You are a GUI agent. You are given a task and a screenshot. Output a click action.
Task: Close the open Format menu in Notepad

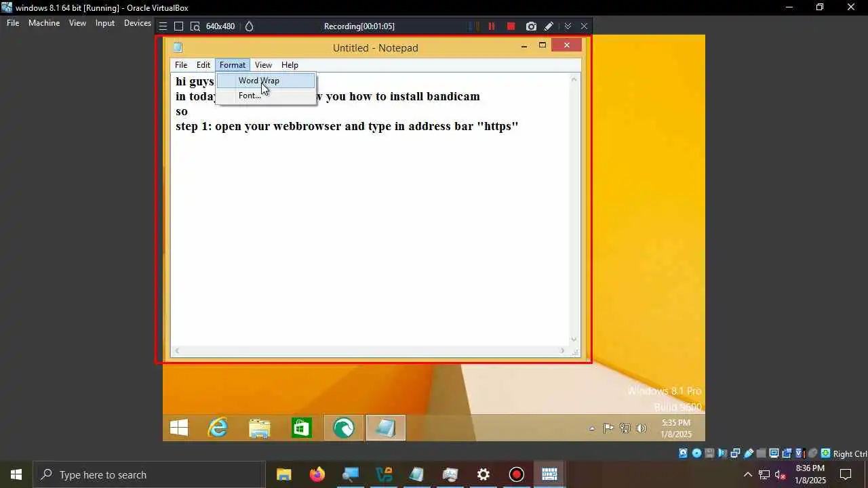(233, 65)
